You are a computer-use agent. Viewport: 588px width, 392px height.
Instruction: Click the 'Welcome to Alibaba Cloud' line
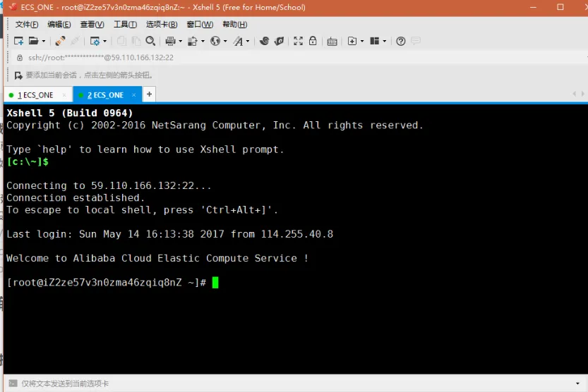click(x=157, y=258)
